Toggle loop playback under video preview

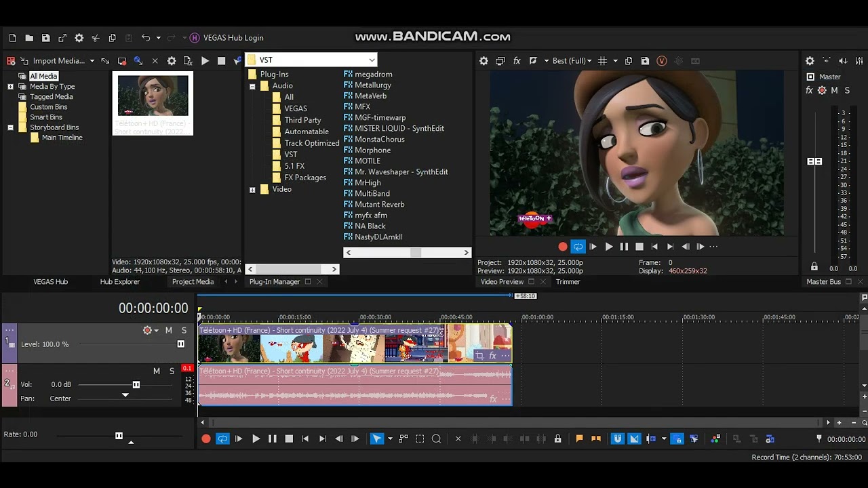(x=578, y=247)
